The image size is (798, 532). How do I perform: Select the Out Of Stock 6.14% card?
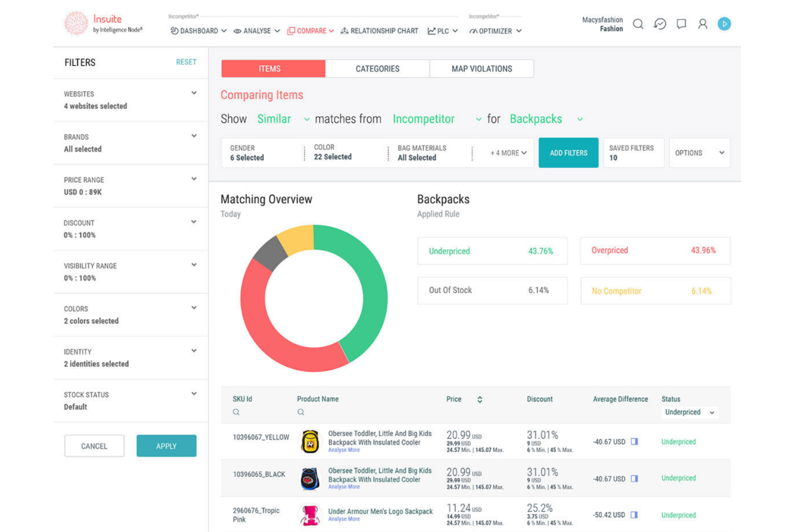[492, 291]
